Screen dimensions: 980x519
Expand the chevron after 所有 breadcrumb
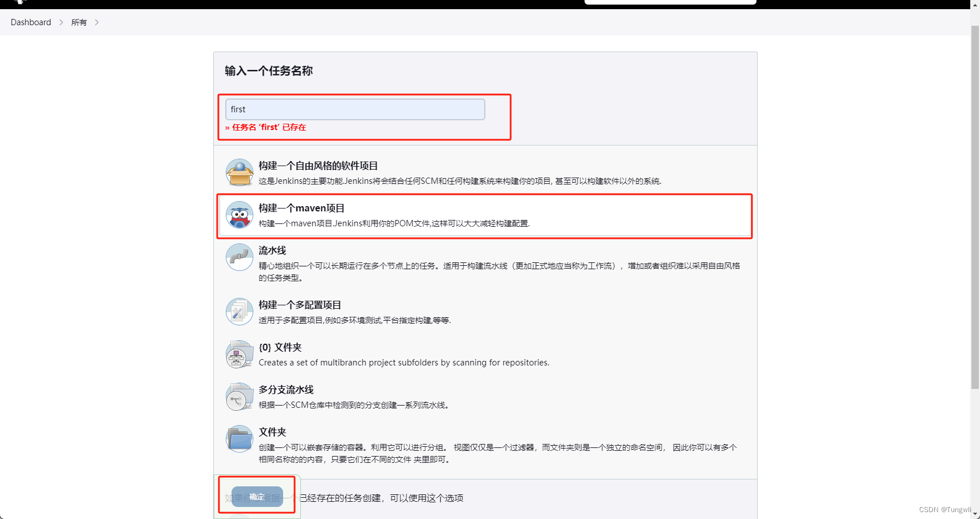tap(97, 22)
